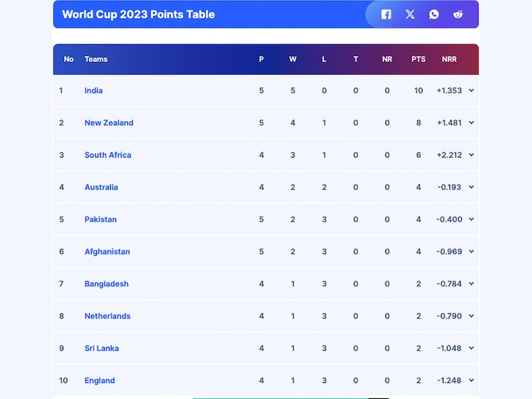Share the table via WhatsApp

(x=434, y=15)
